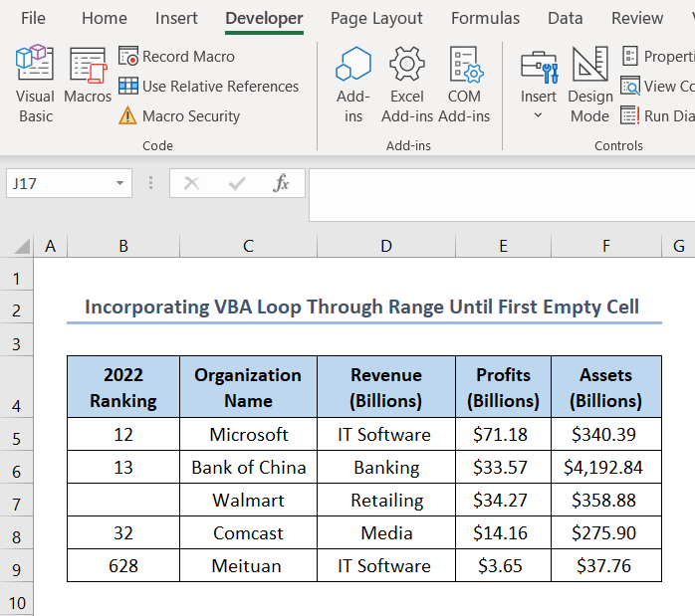
Task: Select the cell containing 'Banking'
Action: coord(386,467)
